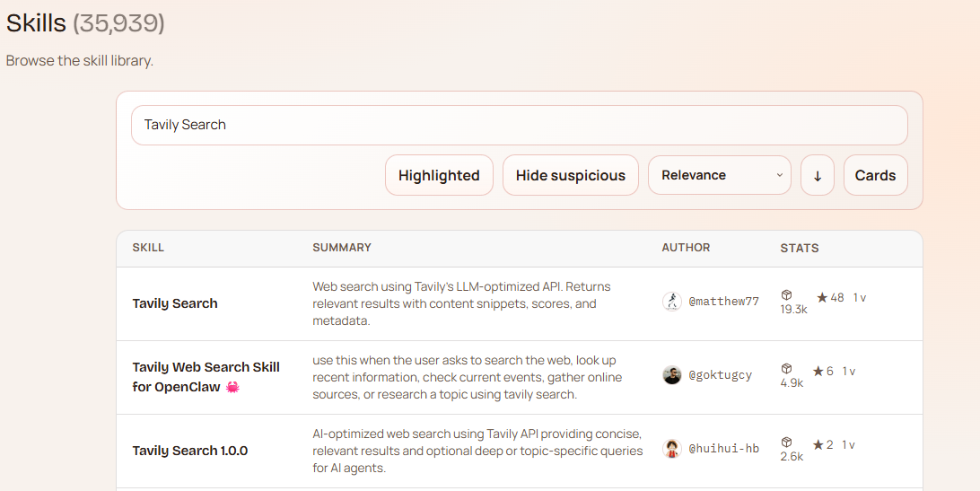Click the @matthew77 author name
Image resolution: width=980 pixels, height=491 pixels.
(x=723, y=302)
